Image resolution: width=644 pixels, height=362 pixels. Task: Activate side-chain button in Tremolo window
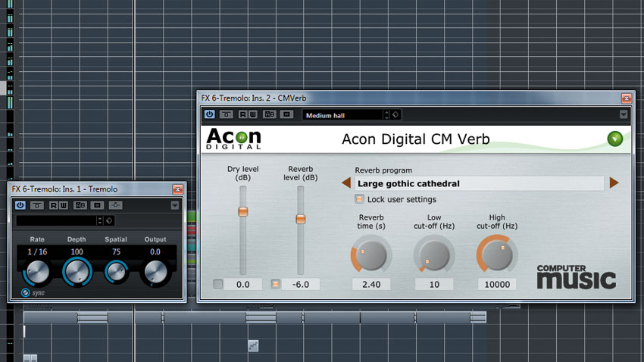coord(115,204)
